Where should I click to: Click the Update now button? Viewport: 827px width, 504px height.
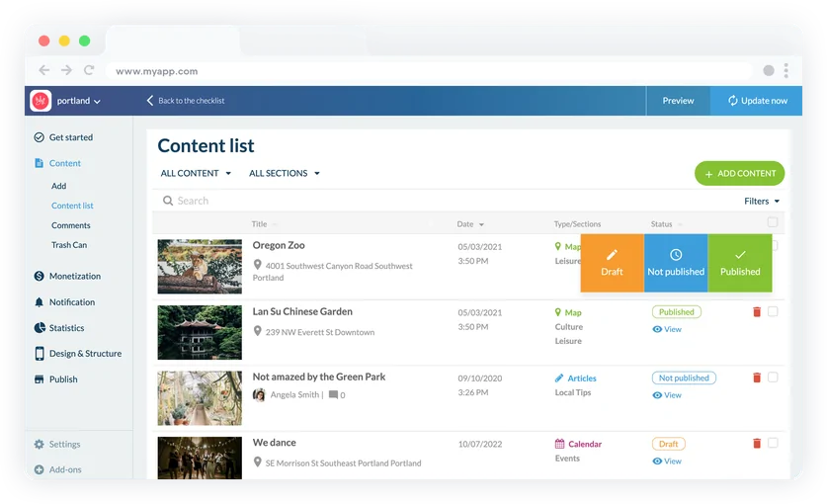[757, 101]
